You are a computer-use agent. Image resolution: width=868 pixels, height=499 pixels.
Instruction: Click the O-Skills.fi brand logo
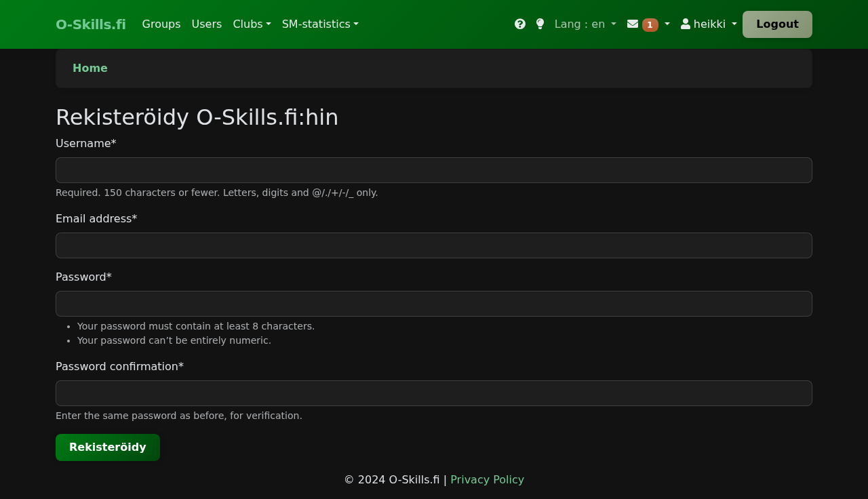(91, 24)
